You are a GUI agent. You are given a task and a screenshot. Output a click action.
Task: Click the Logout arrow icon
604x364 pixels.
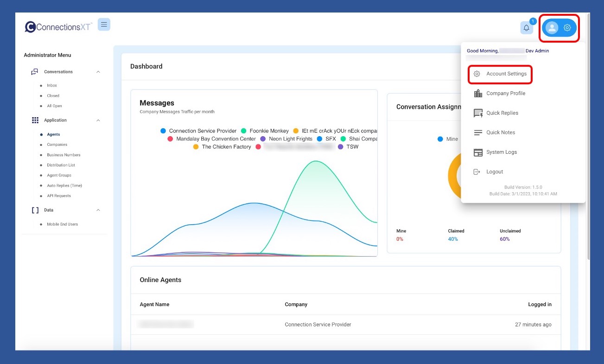[x=477, y=172]
